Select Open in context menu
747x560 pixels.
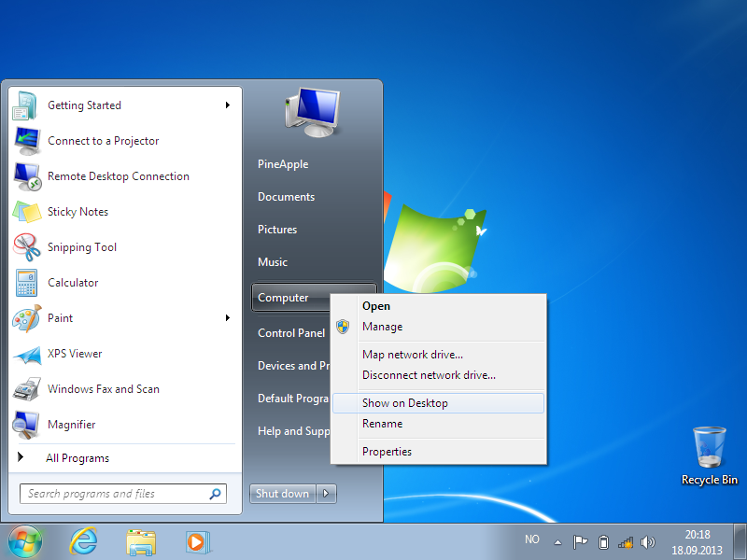click(438, 306)
